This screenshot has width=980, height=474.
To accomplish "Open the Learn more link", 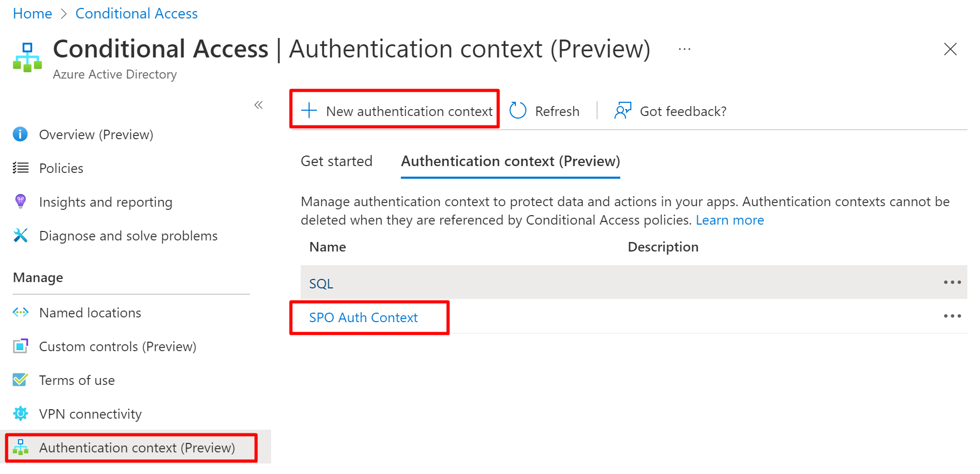I will pos(729,220).
